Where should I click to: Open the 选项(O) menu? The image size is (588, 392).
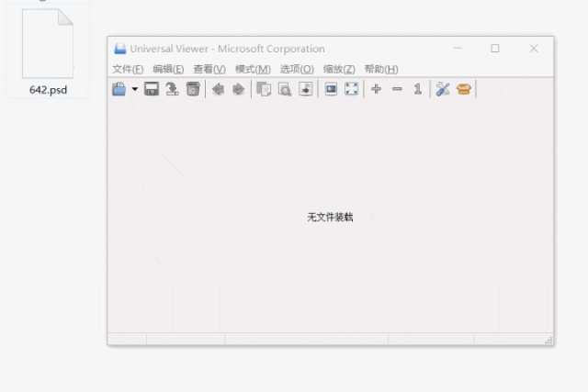(x=297, y=70)
